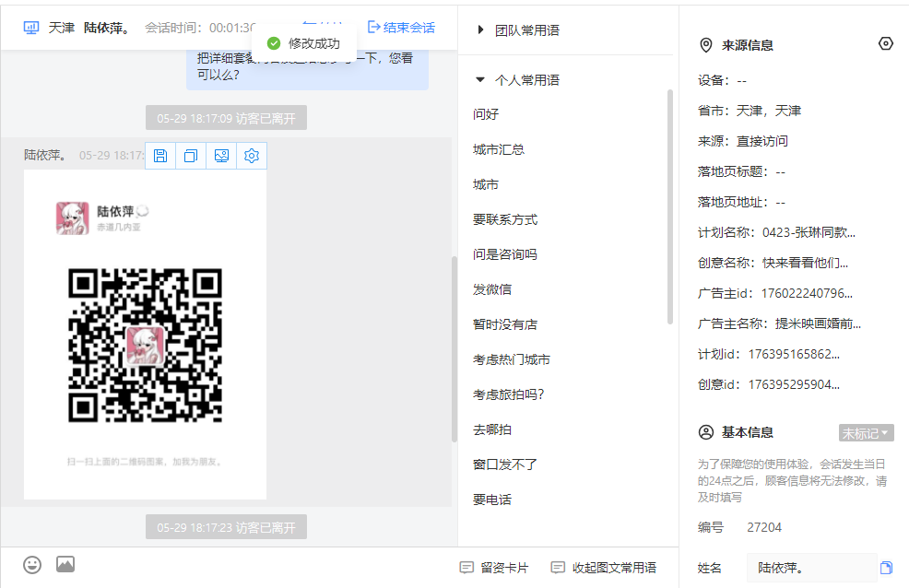Click the quick phrases list scrollbar

670,206
